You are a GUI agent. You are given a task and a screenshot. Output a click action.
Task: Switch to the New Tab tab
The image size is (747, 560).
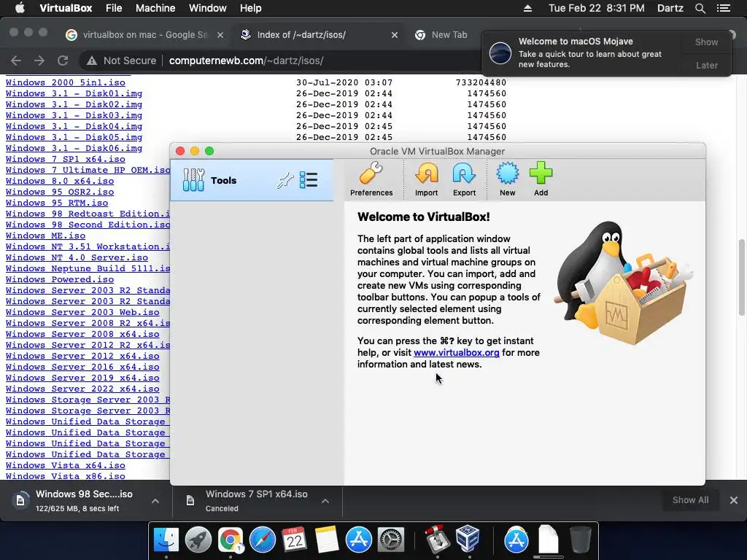[449, 35]
